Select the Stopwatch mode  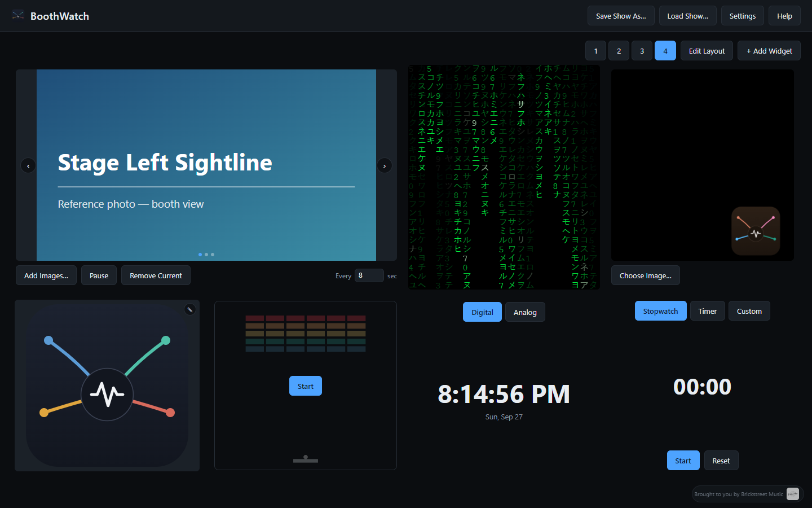click(x=660, y=311)
